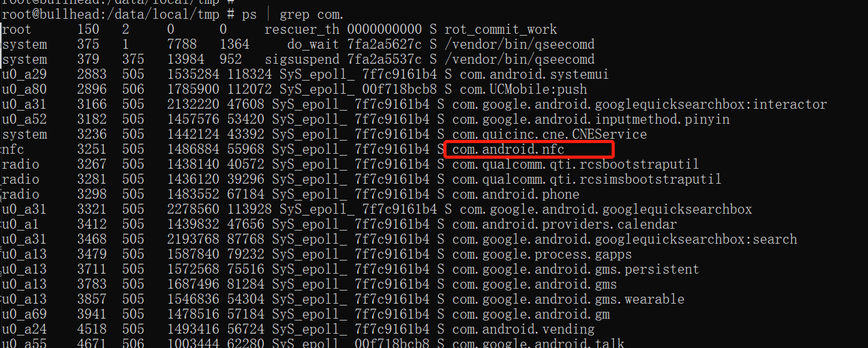Select the com.android.phone process name
Viewport: 868px width, 348px height.
516,194
